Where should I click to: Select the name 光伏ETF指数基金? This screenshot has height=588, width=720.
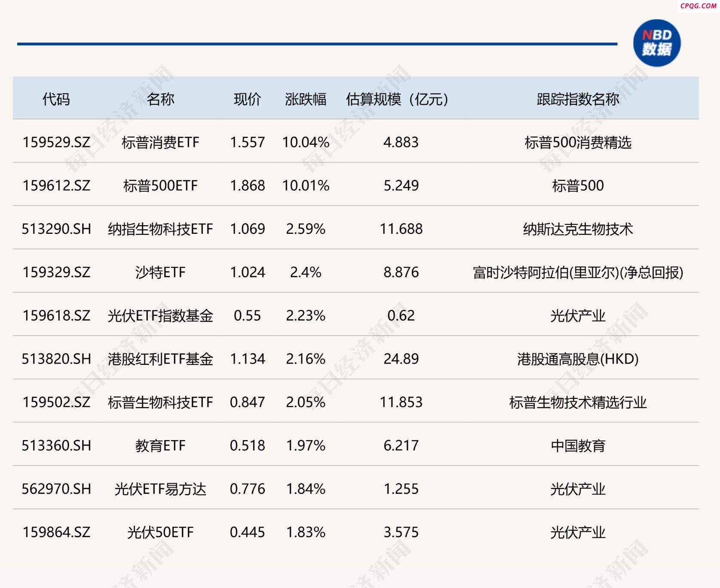[160, 316]
